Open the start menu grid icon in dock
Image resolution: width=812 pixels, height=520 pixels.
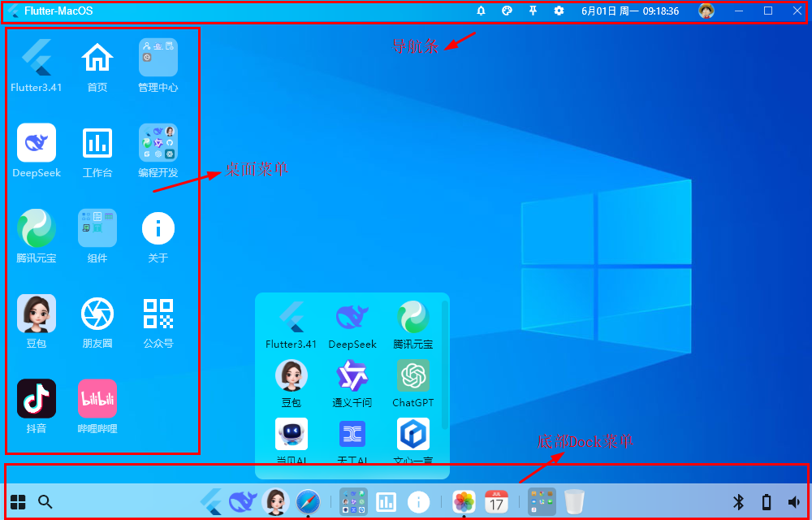pos(18,501)
